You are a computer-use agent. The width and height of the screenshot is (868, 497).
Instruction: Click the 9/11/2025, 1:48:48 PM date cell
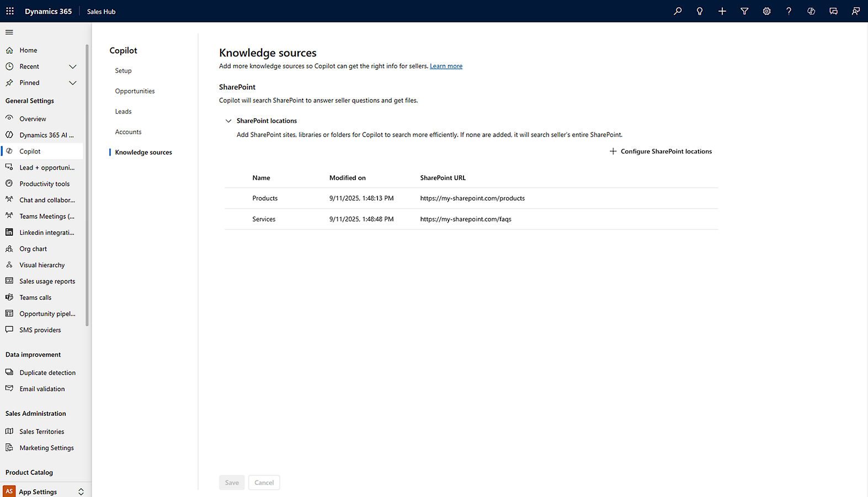(361, 219)
